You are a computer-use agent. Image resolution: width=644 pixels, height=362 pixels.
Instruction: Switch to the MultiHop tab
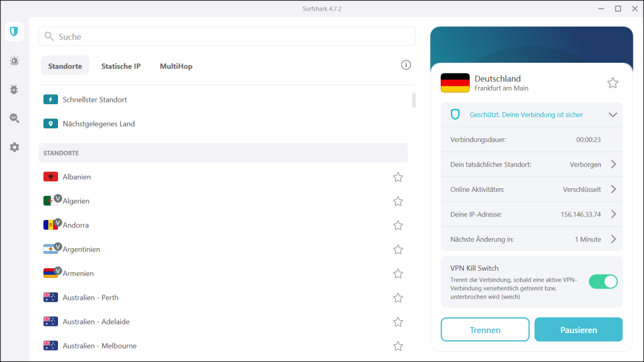point(176,66)
